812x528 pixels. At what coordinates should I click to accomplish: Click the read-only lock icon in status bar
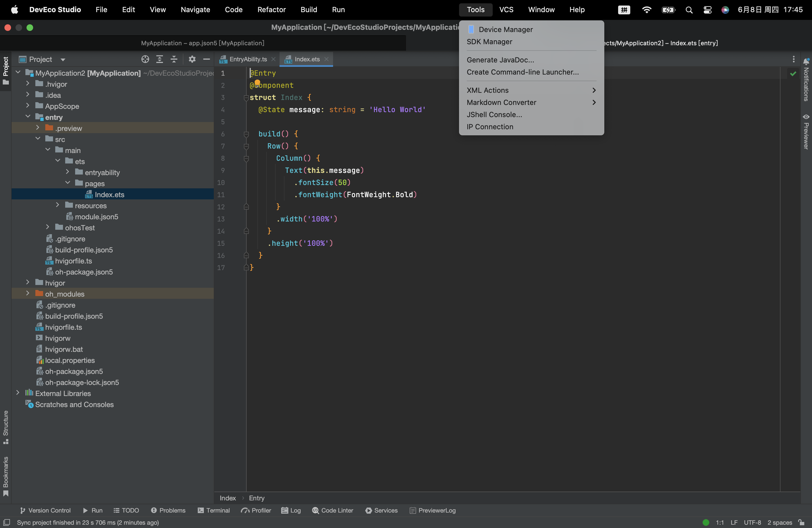802,522
